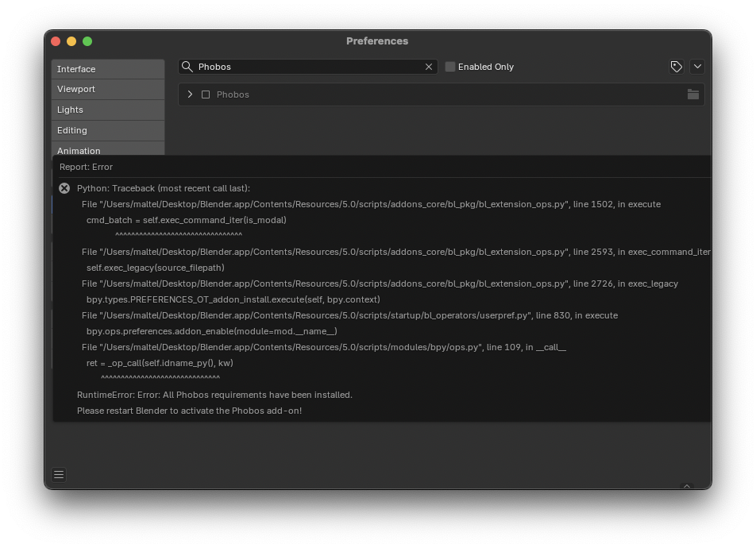Open the add-on tags filter icon
Image resolution: width=756 pixels, height=548 pixels.
(x=677, y=67)
